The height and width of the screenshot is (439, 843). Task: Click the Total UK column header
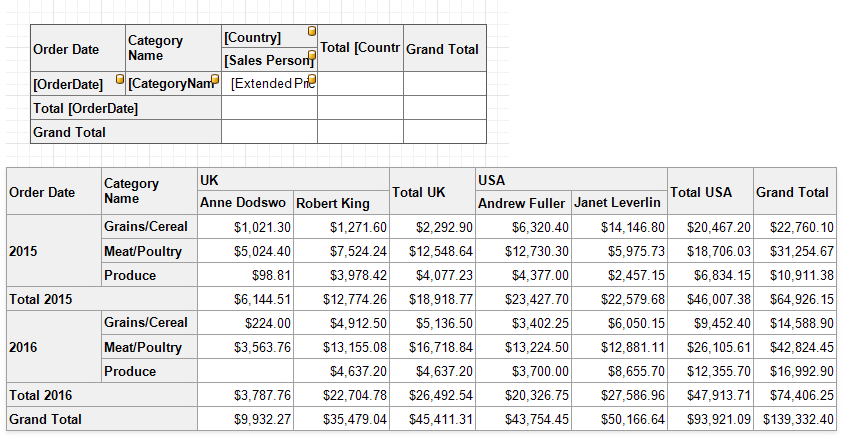point(431,192)
